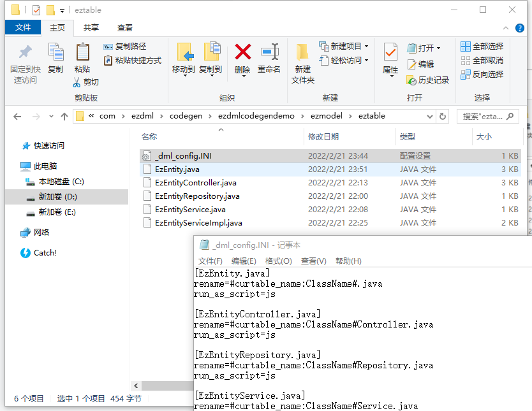Click the Copy to folder icon

[212, 52]
